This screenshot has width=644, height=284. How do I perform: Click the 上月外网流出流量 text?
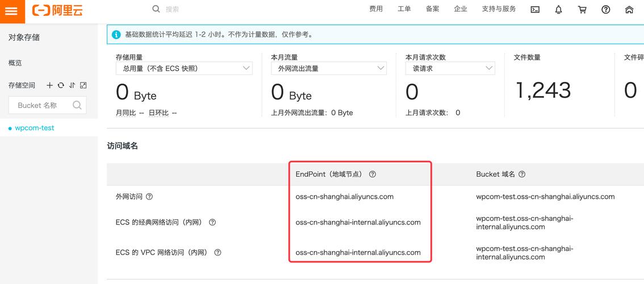tap(312, 112)
